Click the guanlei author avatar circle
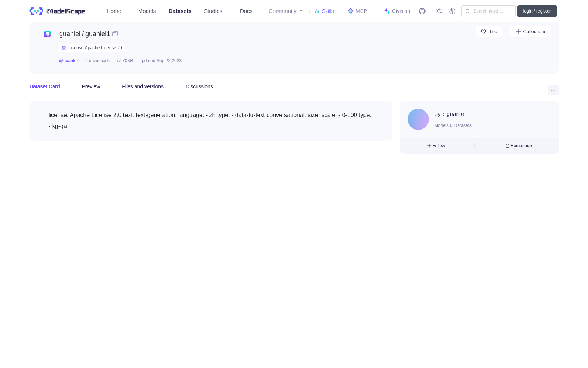The width and height of the screenshot is (588, 368). tap(418, 119)
